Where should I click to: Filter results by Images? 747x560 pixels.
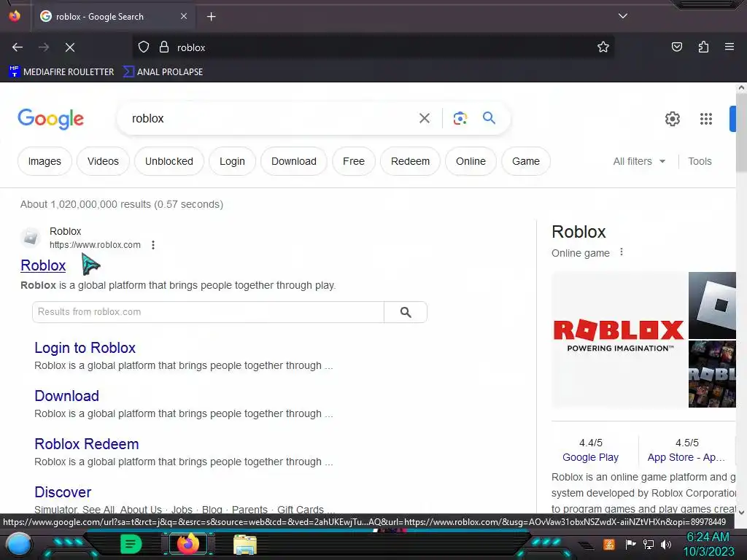point(44,161)
